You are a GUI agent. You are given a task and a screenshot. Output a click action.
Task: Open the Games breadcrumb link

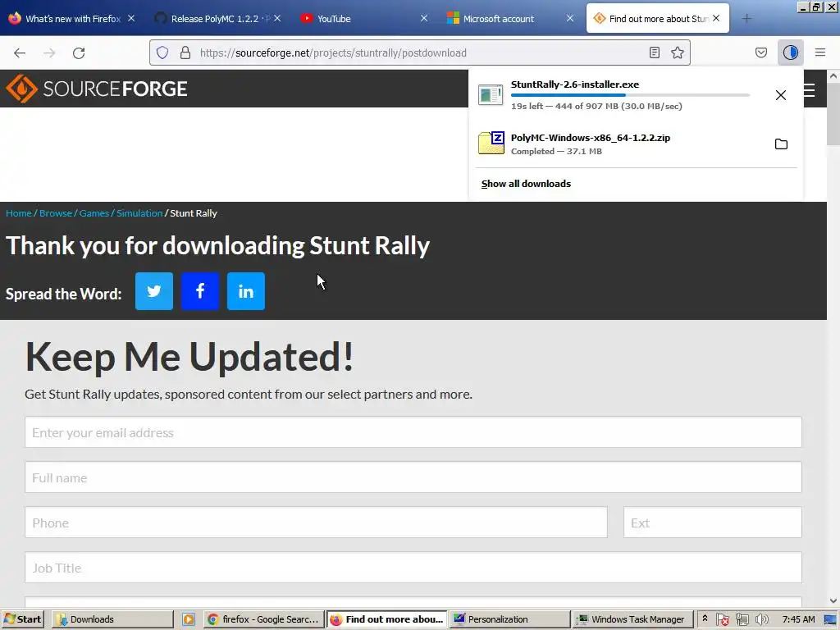tap(94, 213)
